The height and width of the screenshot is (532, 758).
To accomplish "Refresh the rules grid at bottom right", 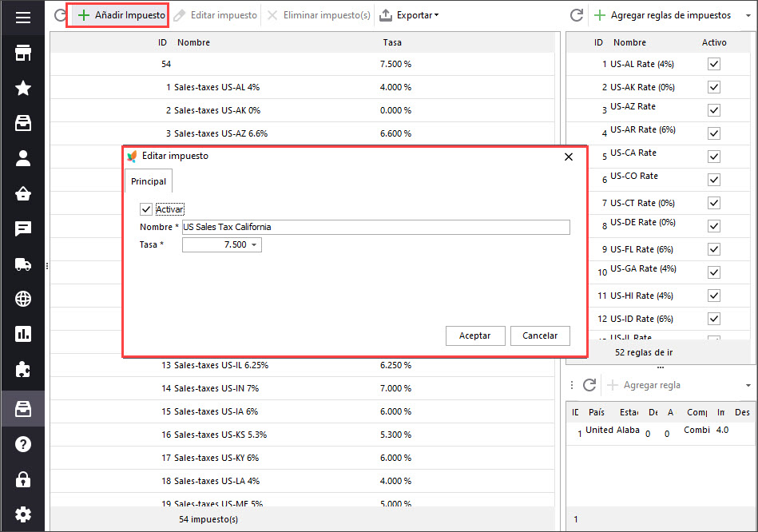I will pos(589,385).
